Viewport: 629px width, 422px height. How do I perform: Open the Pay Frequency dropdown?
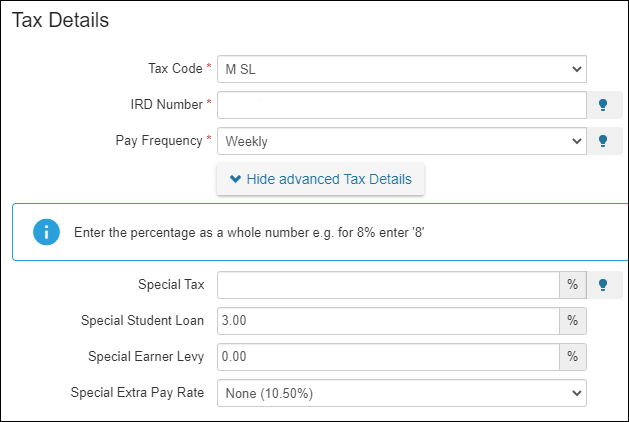tap(401, 141)
